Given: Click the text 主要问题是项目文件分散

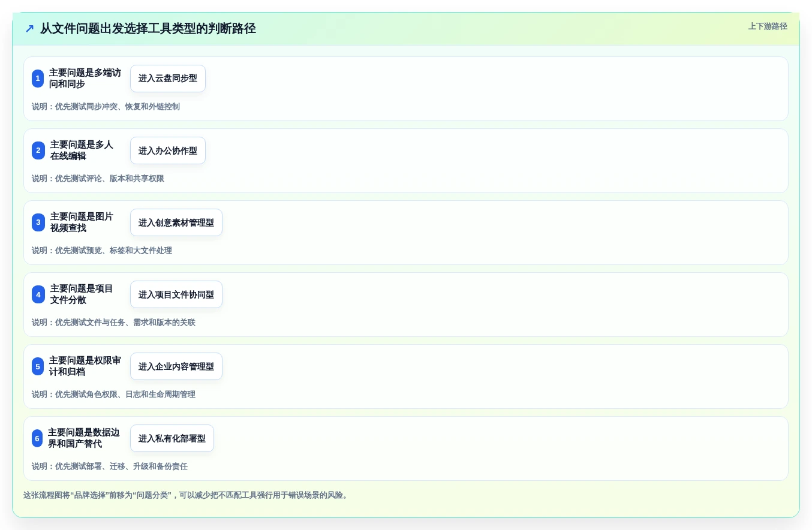Looking at the screenshot, I should point(82,294).
